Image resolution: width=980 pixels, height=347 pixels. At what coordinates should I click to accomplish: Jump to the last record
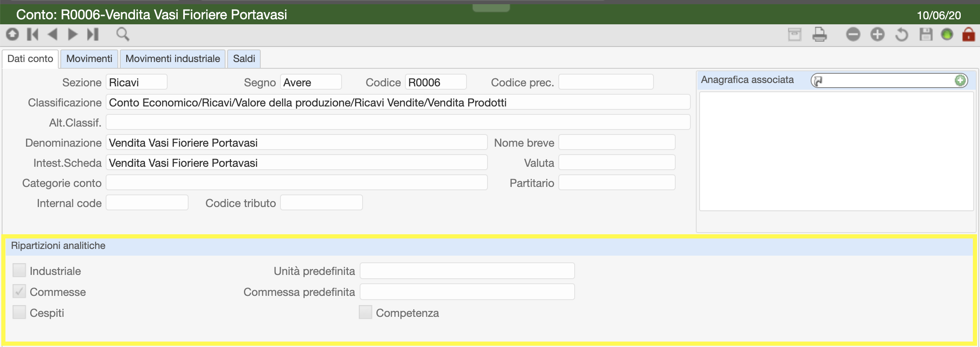click(x=93, y=34)
